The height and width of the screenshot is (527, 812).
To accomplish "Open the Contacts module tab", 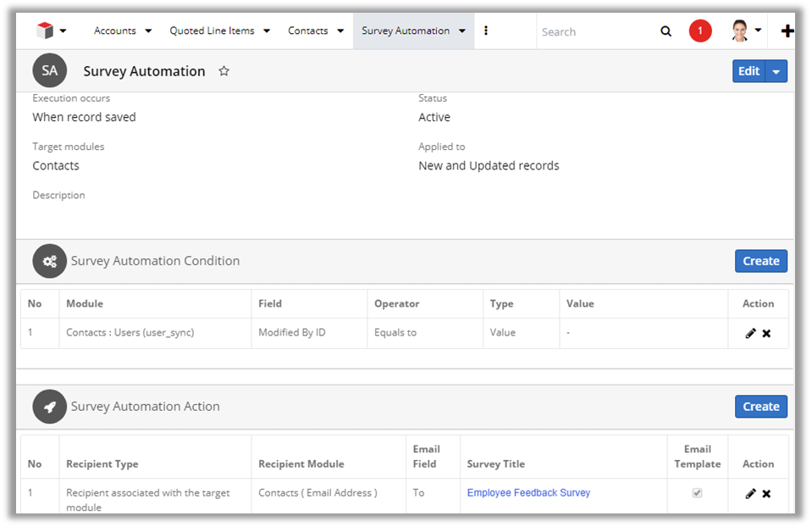I will point(307,31).
